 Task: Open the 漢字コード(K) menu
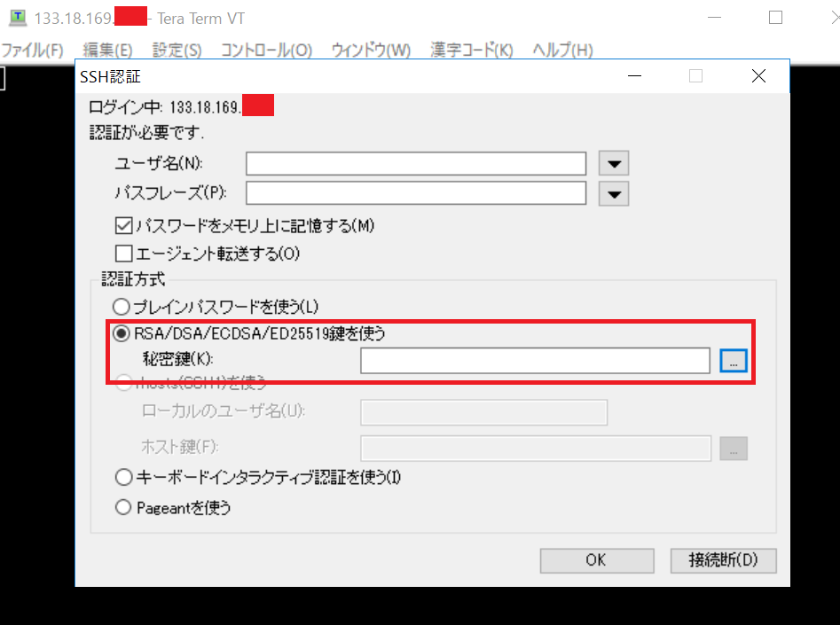click(x=471, y=50)
